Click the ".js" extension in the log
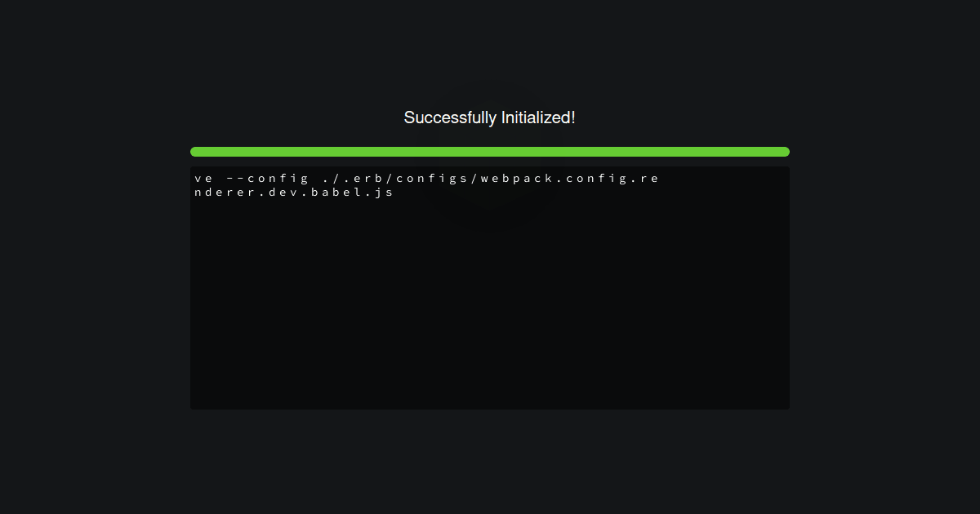The height and width of the screenshot is (514, 980). pos(378,193)
